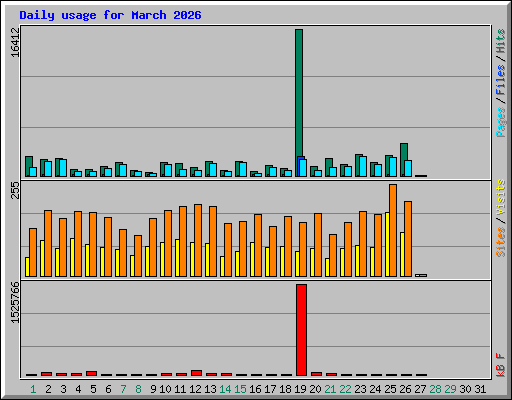Click day label 16 on the x-axis
The width and height of the screenshot is (512, 400).
(x=255, y=389)
